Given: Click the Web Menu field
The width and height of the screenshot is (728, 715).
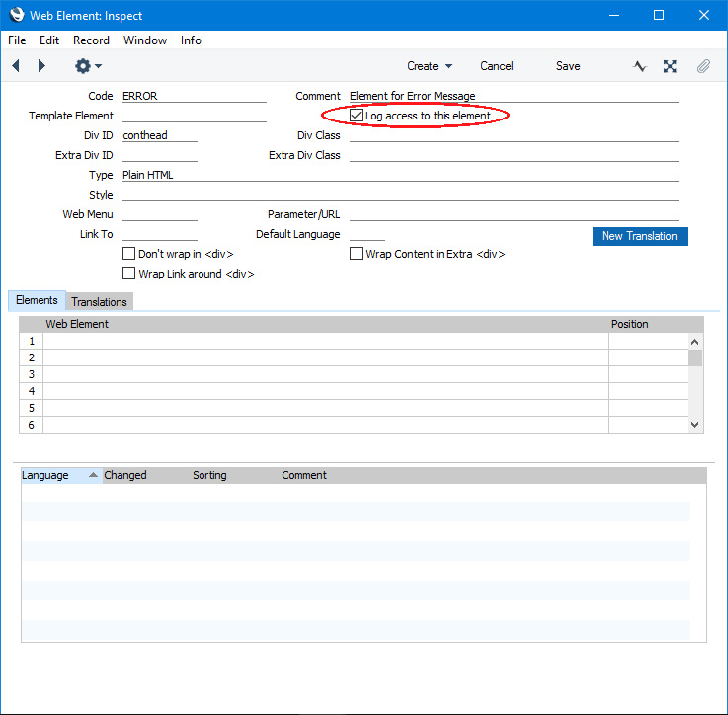Looking at the screenshot, I should point(160,214).
